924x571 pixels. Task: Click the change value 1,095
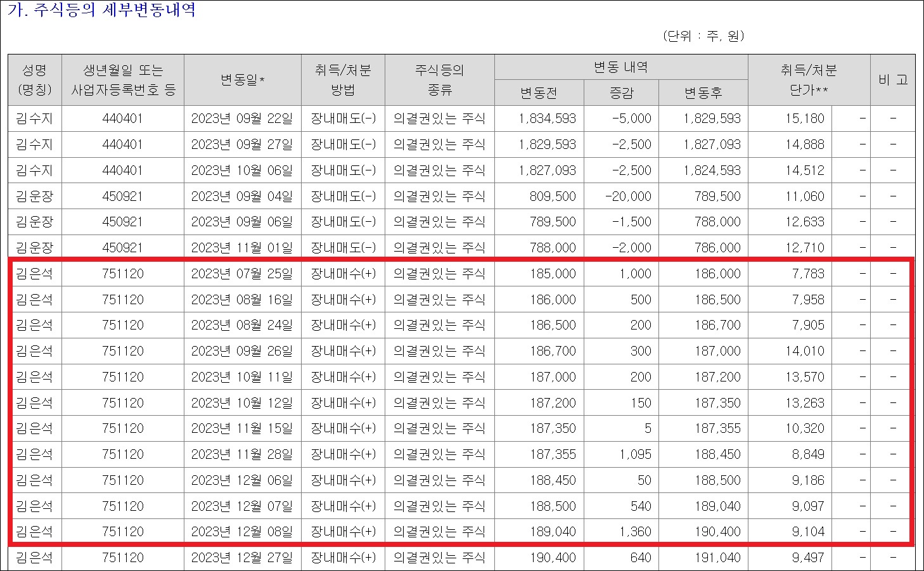click(636, 454)
